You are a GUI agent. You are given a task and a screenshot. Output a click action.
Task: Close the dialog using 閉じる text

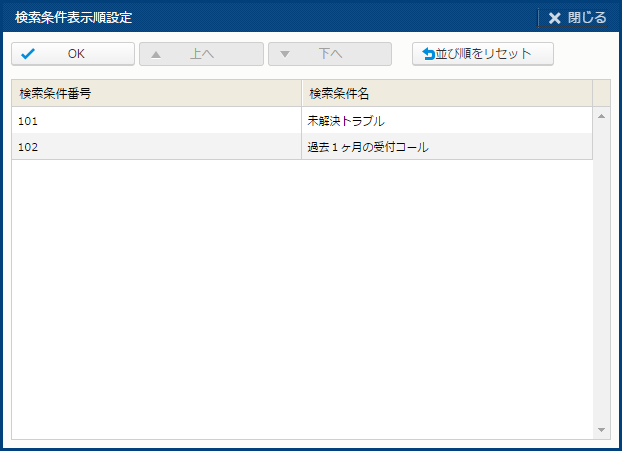point(586,18)
